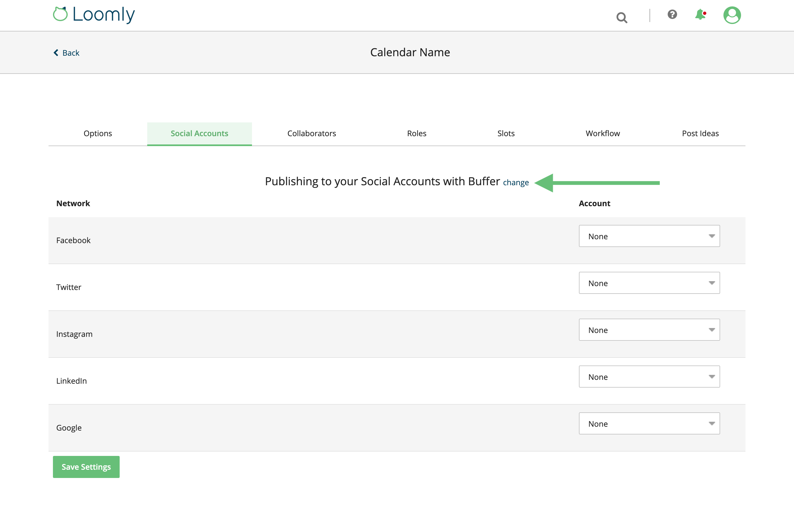Open the LinkedIn account dropdown
The image size is (794, 532).
(649, 377)
